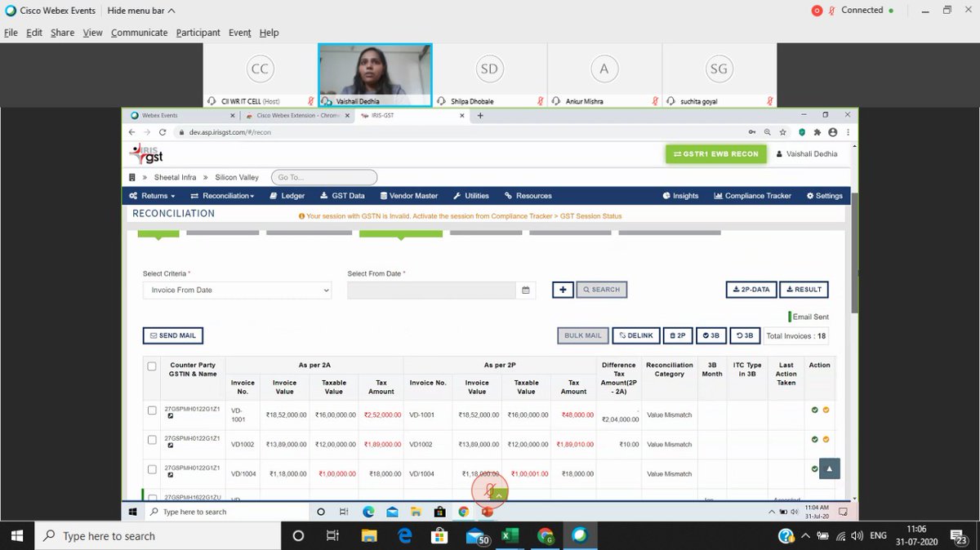Expand the Reconciliation dropdown menu

point(222,196)
